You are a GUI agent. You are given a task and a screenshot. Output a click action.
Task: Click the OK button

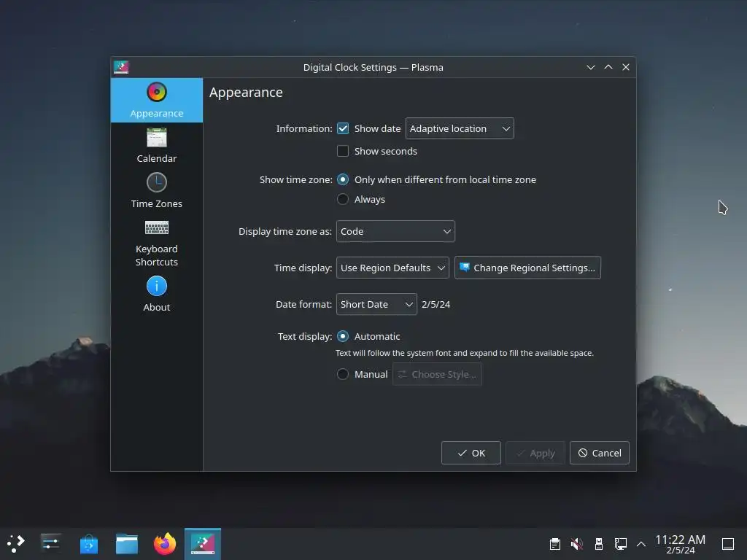471,453
